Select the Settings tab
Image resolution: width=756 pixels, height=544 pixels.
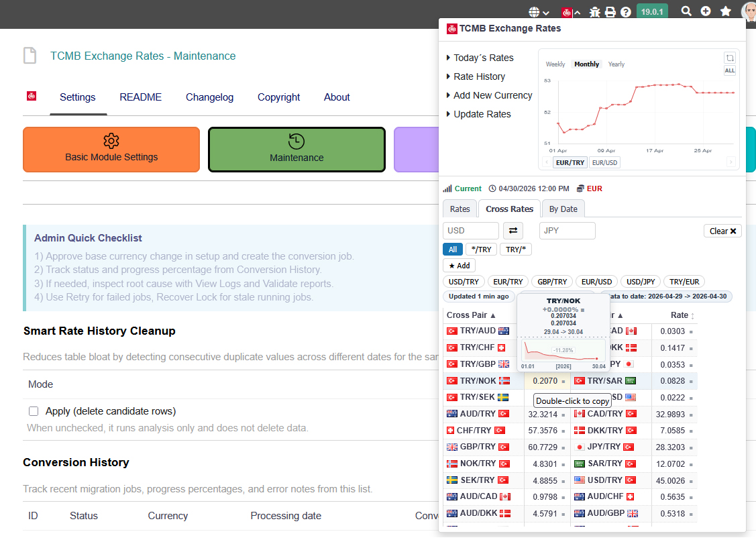pos(78,97)
